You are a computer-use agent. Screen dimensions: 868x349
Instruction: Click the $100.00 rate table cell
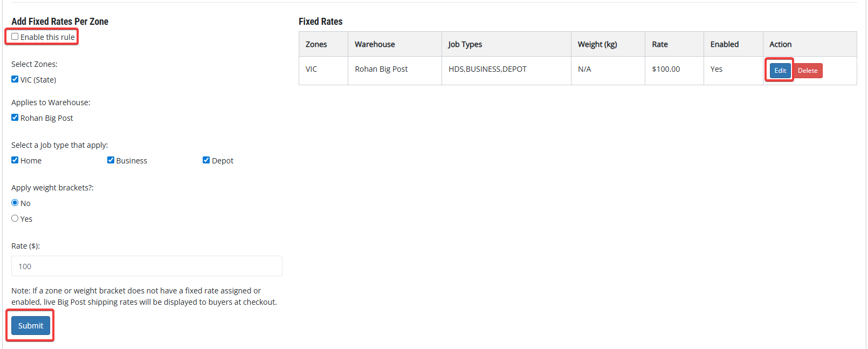click(666, 69)
